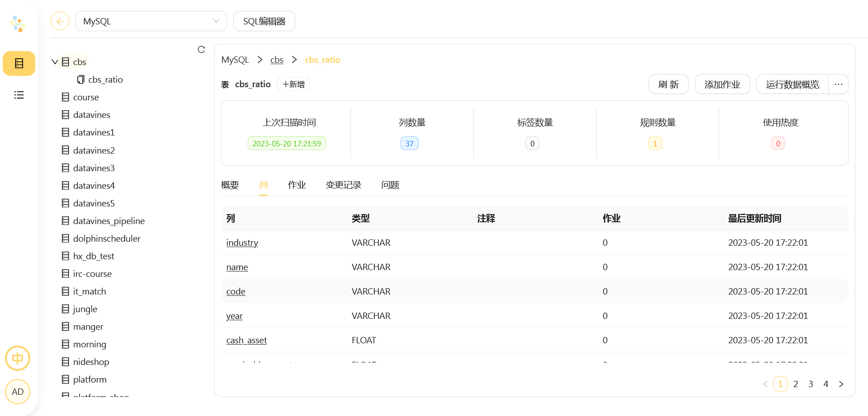This screenshot has width=868, height=416.
Task: Select page 1 in pagination
Action: [x=780, y=384]
